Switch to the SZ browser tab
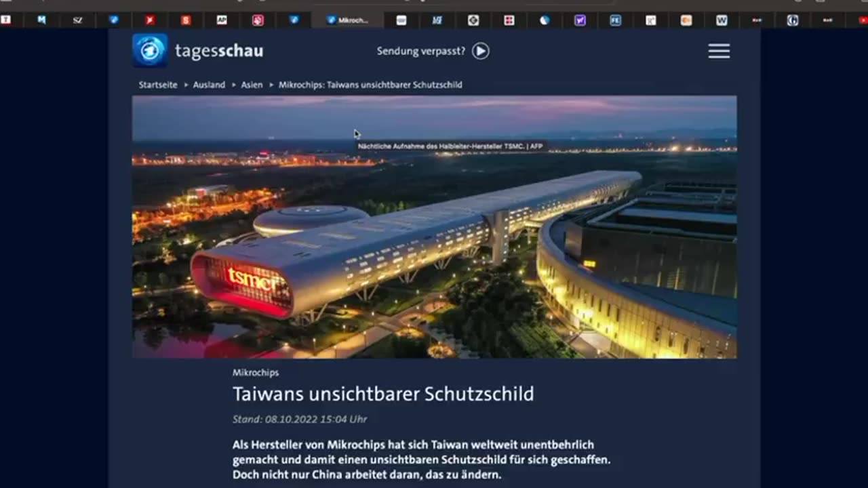 tap(77, 20)
